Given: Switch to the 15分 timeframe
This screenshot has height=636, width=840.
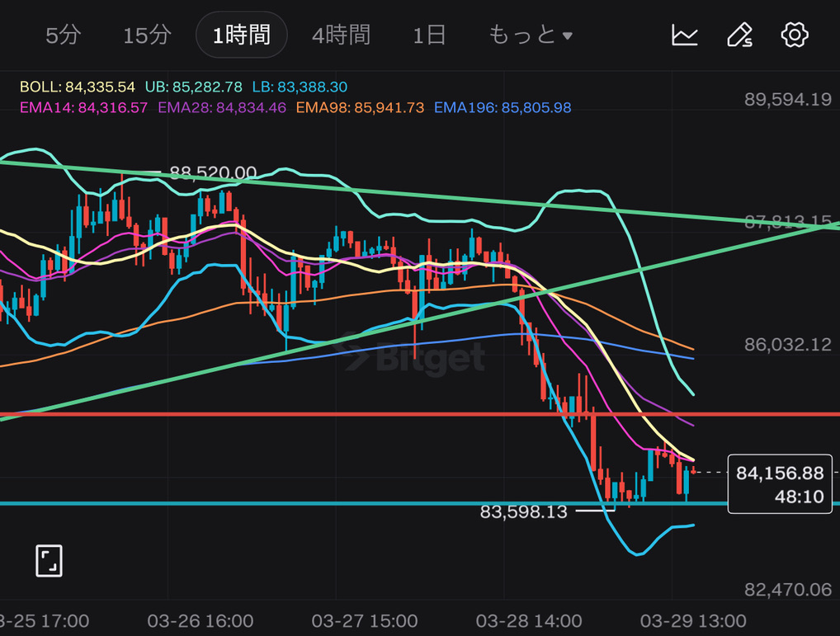Looking at the screenshot, I should click(x=147, y=35).
